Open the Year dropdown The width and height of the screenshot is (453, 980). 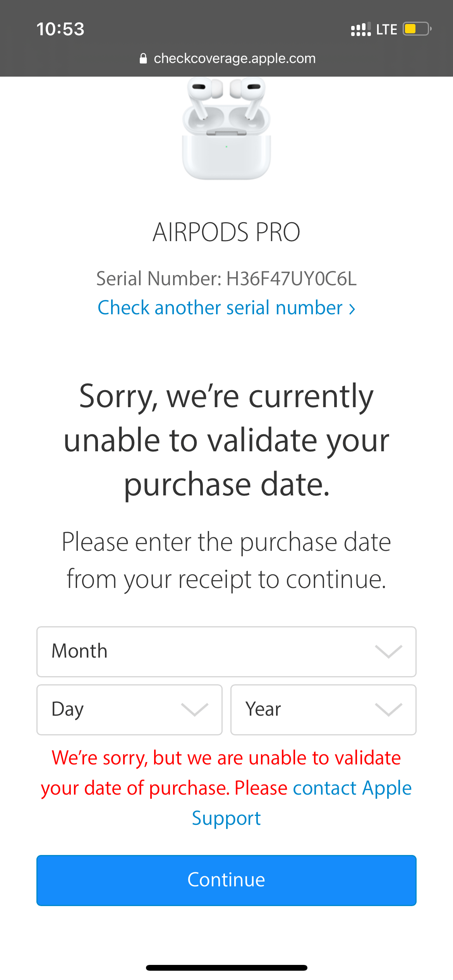(x=323, y=710)
